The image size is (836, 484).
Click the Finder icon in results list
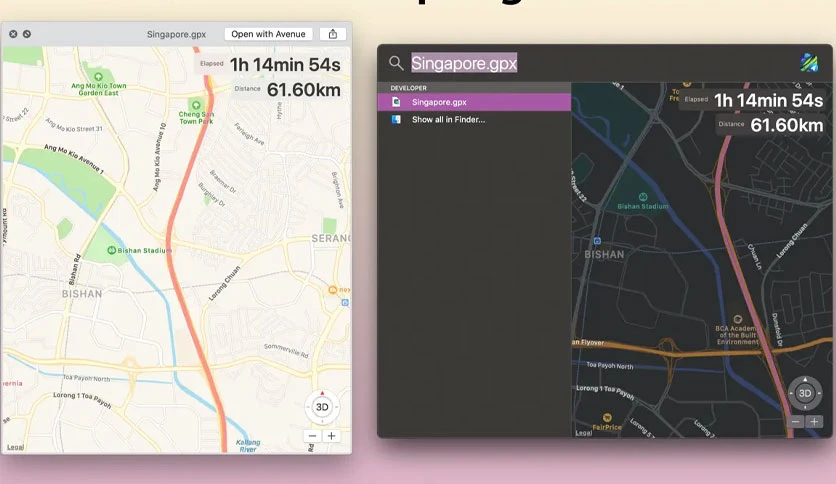point(396,119)
